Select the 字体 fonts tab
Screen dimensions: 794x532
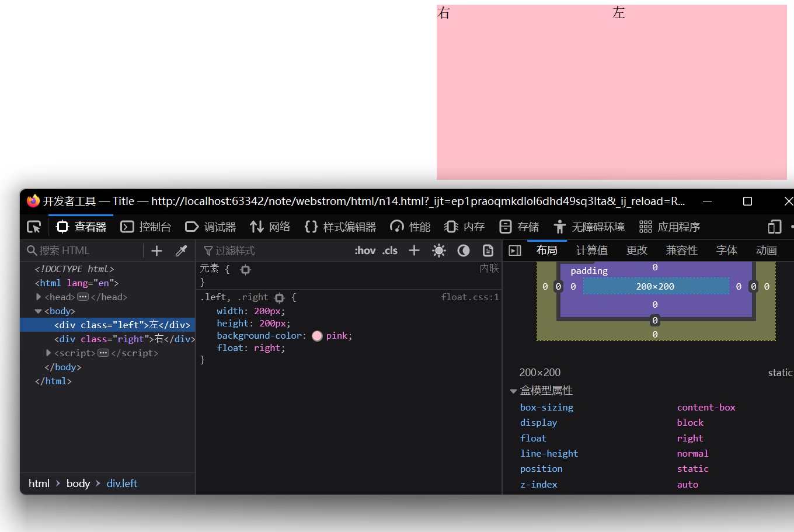(727, 251)
